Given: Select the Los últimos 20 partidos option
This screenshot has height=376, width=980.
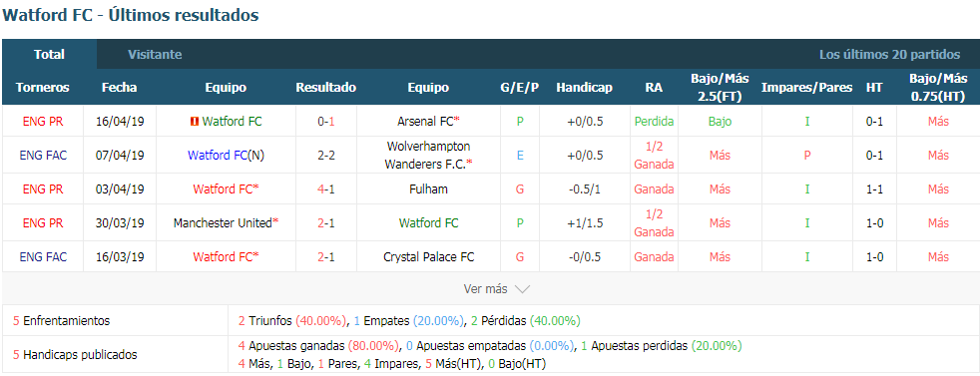Looking at the screenshot, I should 889,54.
